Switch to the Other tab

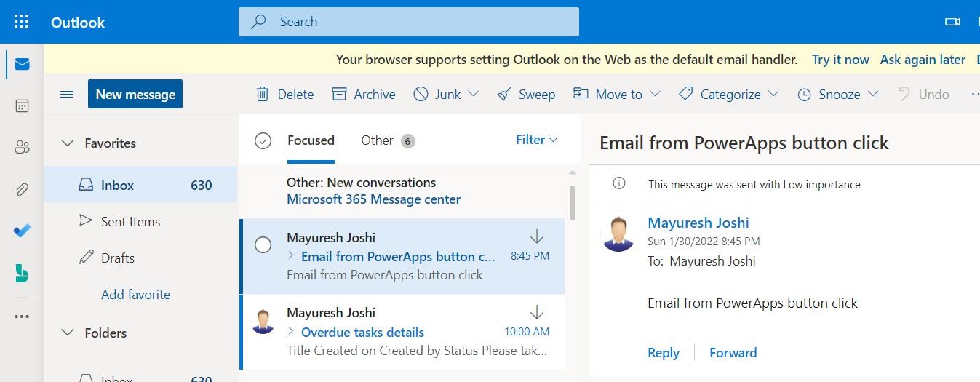[x=378, y=140]
